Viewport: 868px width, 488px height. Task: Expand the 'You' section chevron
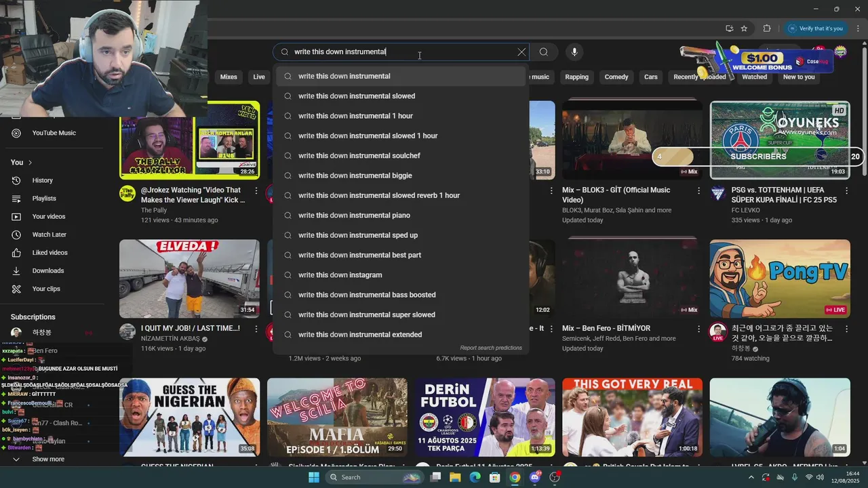[x=30, y=163]
